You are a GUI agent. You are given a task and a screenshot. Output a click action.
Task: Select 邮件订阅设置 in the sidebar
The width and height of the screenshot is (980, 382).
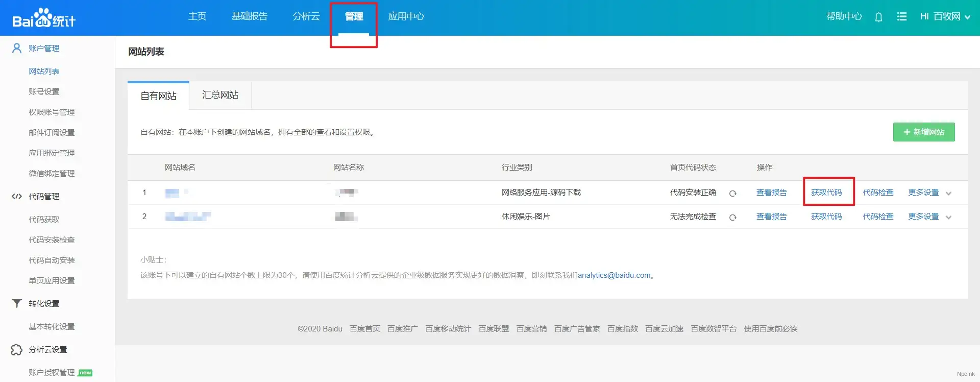point(52,133)
